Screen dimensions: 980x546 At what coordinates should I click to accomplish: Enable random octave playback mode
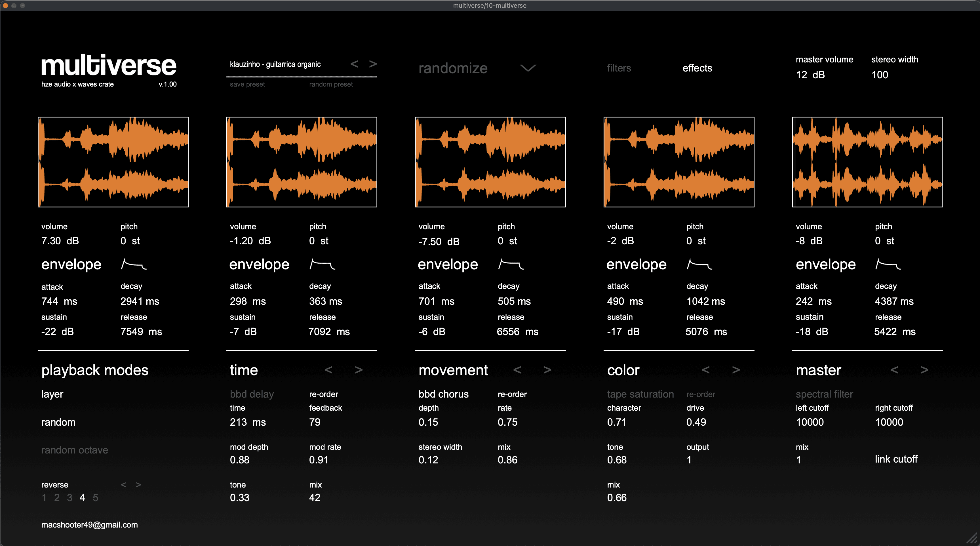pyautogui.click(x=75, y=450)
